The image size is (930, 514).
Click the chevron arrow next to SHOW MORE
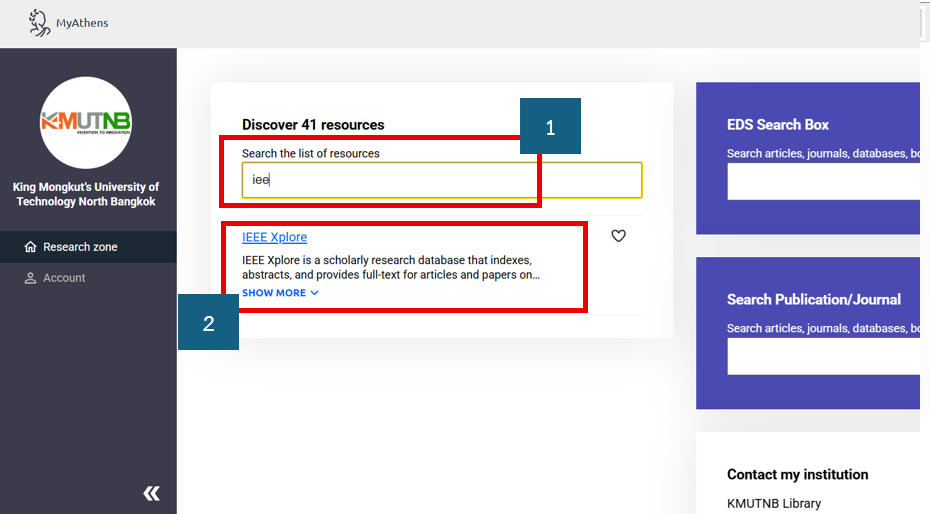pos(314,293)
